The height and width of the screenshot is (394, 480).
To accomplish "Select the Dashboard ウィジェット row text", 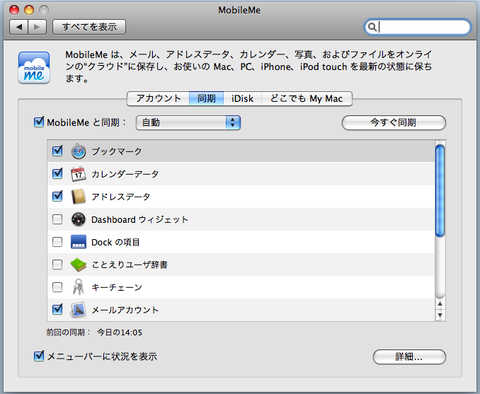I will click(x=140, y=220).
